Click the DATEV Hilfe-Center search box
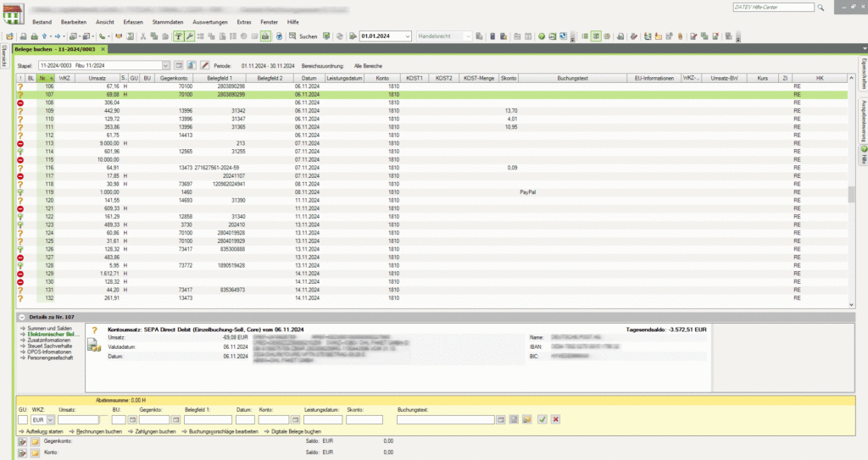The height and width of the screenshot is (460, 868). click(773, 7)
